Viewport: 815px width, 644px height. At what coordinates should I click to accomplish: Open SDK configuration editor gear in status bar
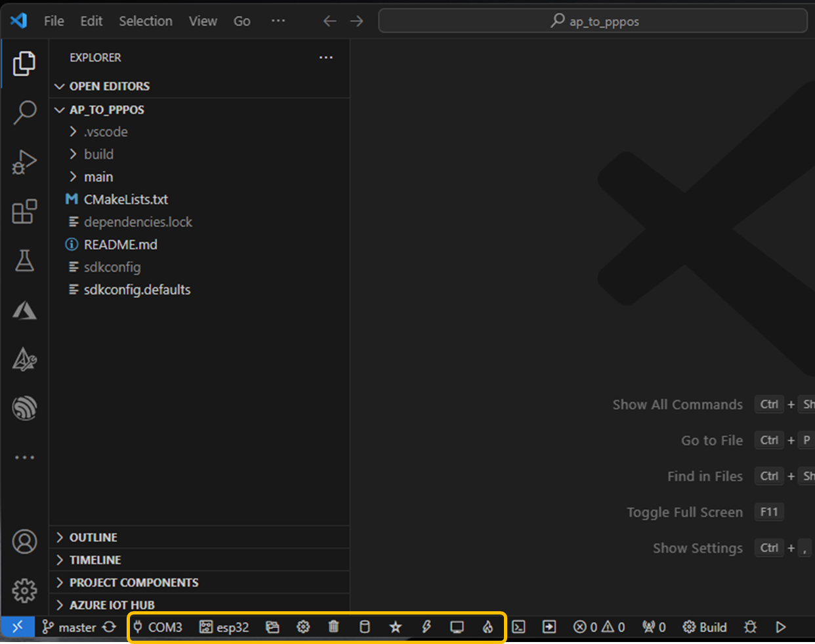tap(303, 627)
